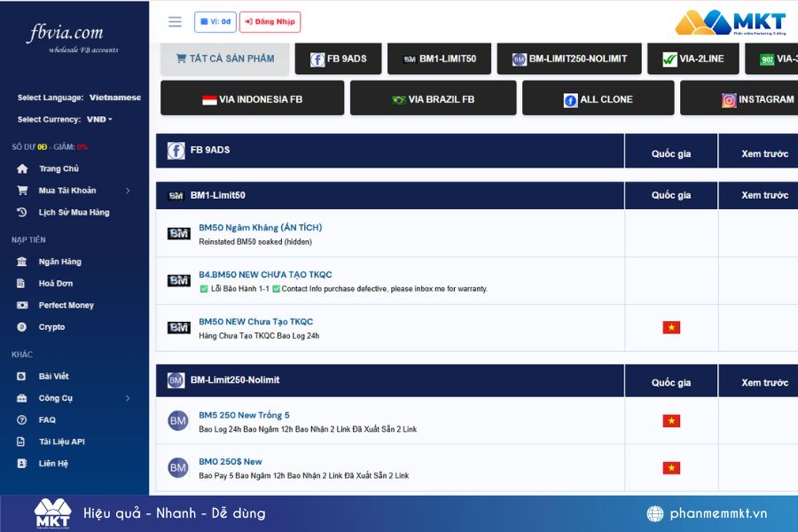Image resolution: width=798 pixels, height=532 pixels.
Task: Click the FAQ question mark icon
Action: [22, 420]
